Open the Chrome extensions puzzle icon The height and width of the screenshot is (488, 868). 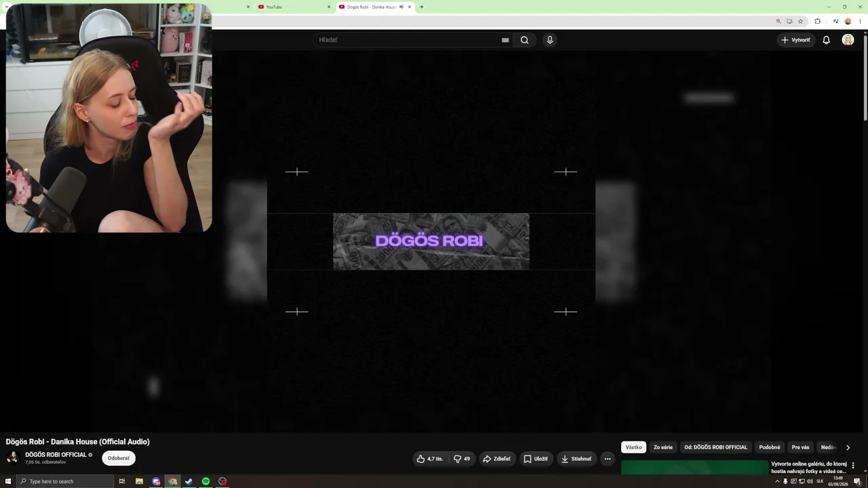[817, 21]
